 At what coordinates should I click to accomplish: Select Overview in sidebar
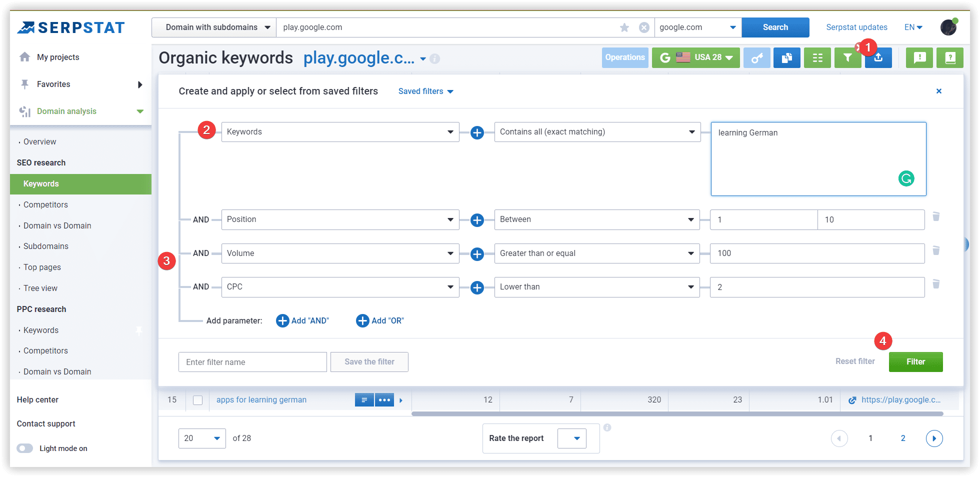[x=40, y=142]
